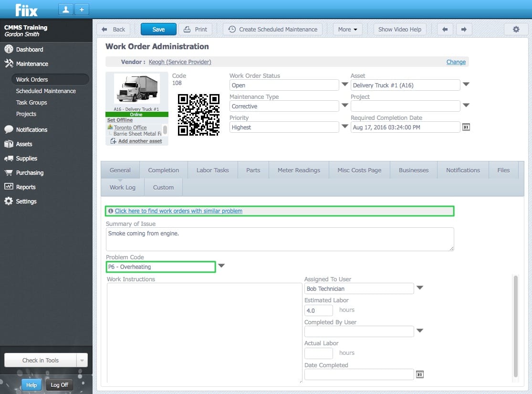Open the More menu
532x394 pixels.
pos(347,29)
